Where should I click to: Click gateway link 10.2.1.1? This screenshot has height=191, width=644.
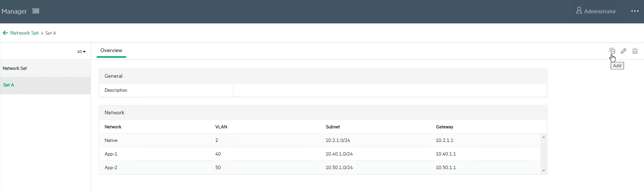click(445, 140)
